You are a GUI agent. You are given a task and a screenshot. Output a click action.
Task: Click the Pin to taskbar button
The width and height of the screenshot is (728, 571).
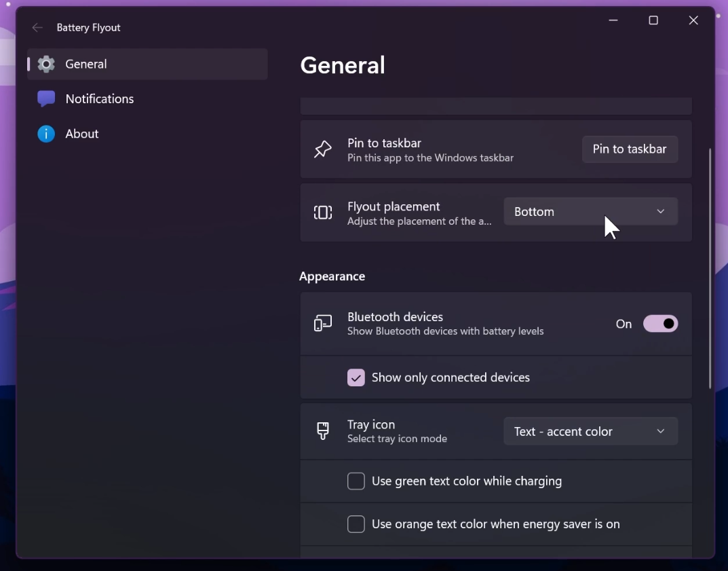tap(629, 149)
